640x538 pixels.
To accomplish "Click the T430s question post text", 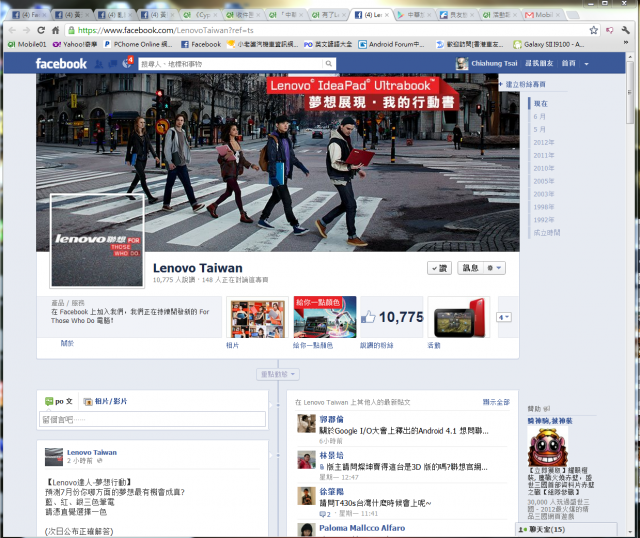I will [375, 503].
